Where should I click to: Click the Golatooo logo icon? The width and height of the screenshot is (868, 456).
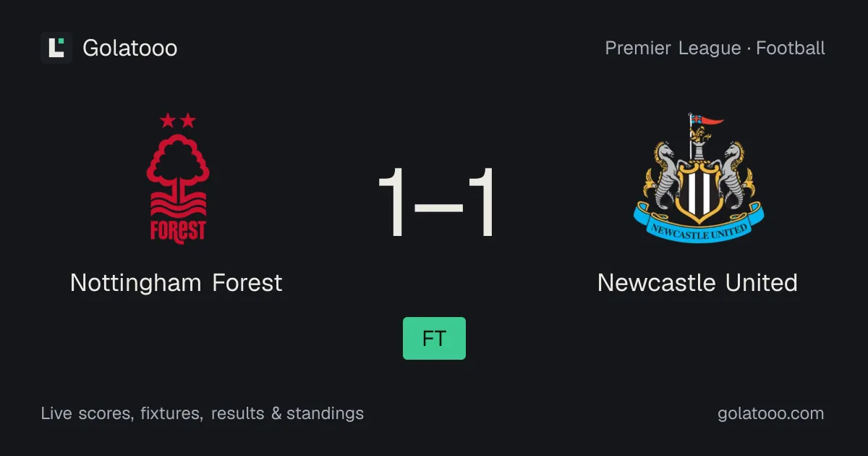[56, 48]
